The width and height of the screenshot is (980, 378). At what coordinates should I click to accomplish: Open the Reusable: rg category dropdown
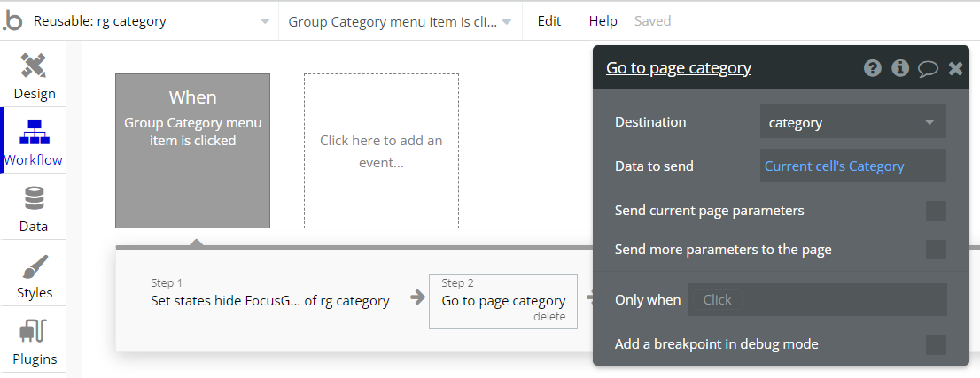pos(152,21)
